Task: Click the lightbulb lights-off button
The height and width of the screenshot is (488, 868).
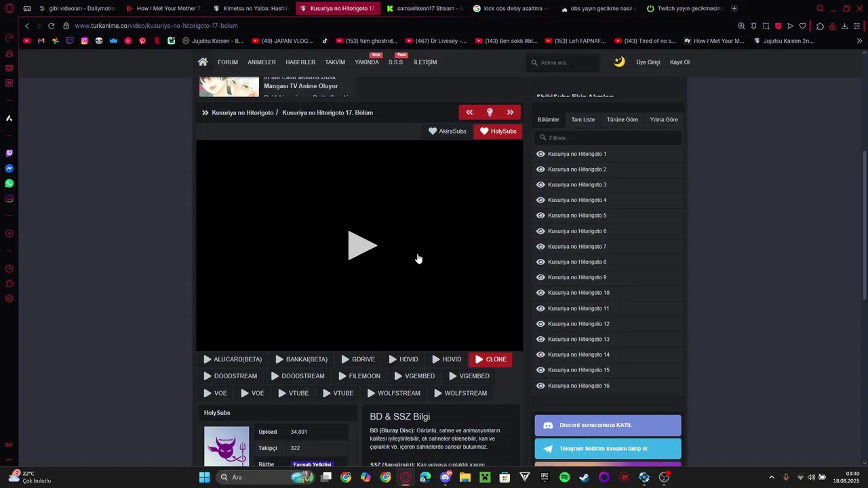Action: click(x=490, y=113)
